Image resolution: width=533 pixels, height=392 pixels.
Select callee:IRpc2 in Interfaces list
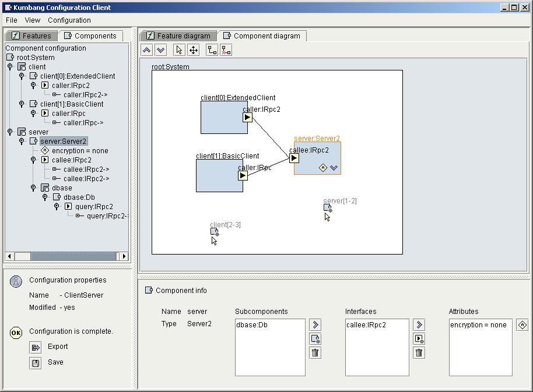[x=366, y=325]
